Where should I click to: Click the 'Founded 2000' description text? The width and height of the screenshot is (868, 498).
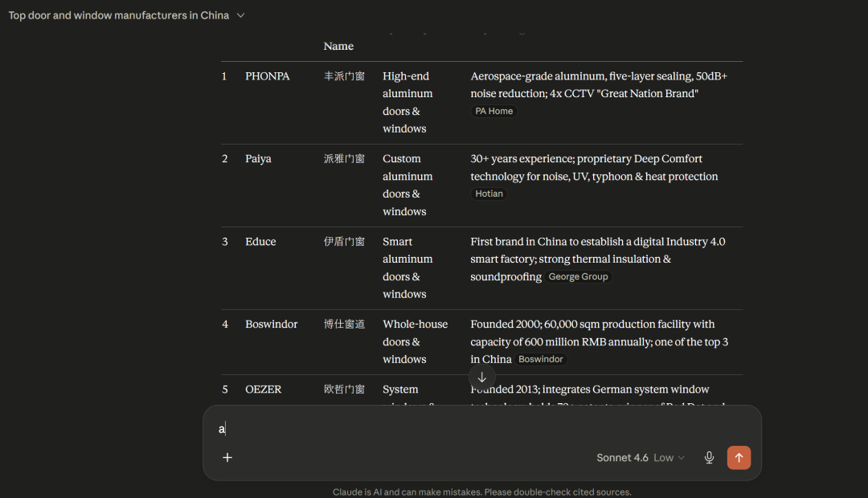600,341
